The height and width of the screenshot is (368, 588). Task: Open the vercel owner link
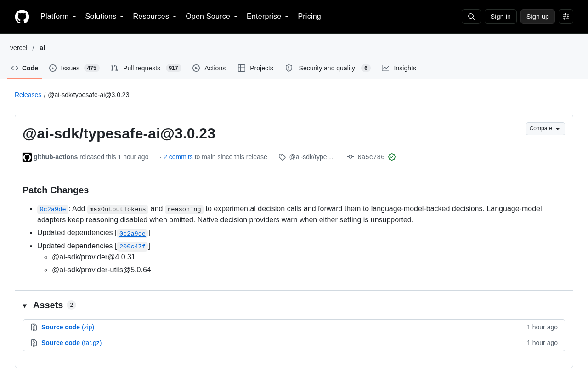19,48
